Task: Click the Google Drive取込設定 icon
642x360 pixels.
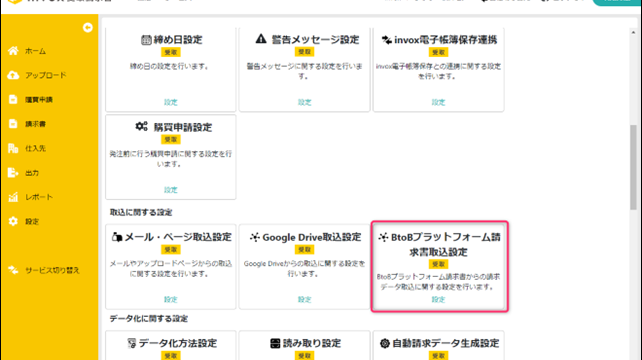Action: pos(255,237)
